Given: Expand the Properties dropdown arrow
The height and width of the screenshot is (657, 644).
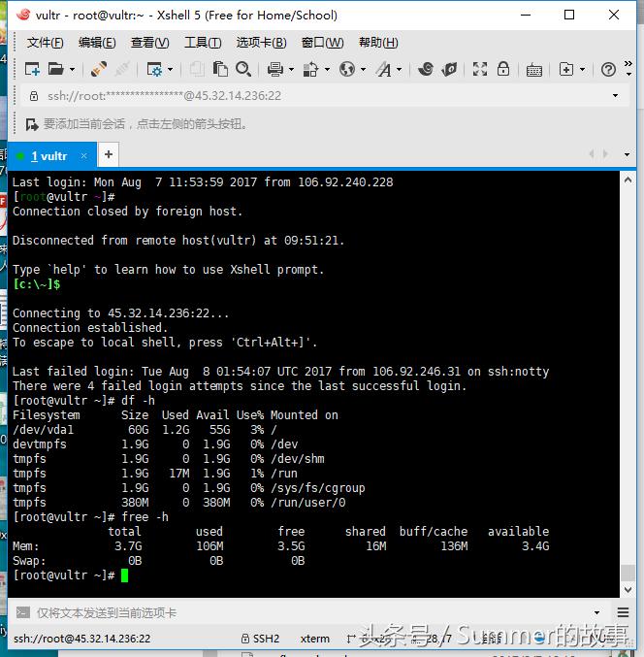Looking at the screenshot, I should tap(170, 69).
